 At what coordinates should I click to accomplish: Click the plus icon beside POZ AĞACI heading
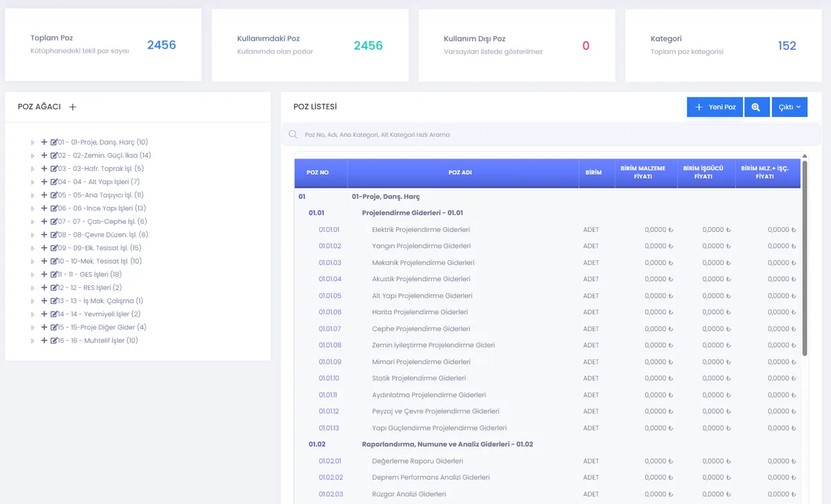coord(73,107)
